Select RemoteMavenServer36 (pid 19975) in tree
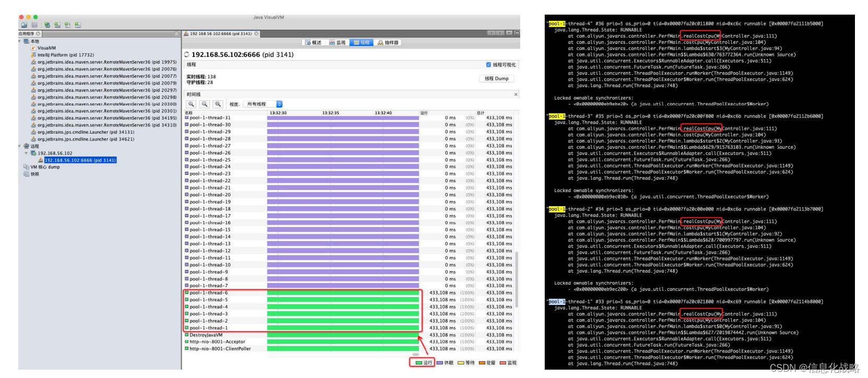868x378 pixels. [107, 62]
